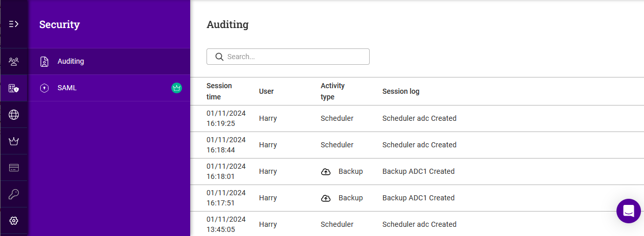
Task: Click 'Backup ADC1 Created' in 16:17:51 row
Action: pos(419,198)
